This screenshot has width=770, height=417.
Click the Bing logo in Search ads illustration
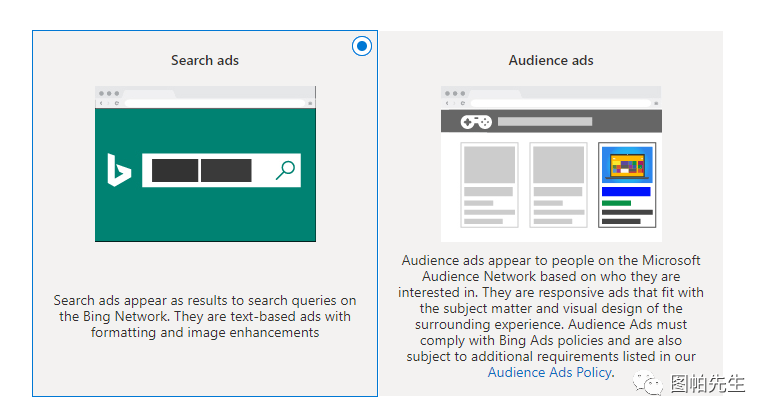click(x=119, y=170)
